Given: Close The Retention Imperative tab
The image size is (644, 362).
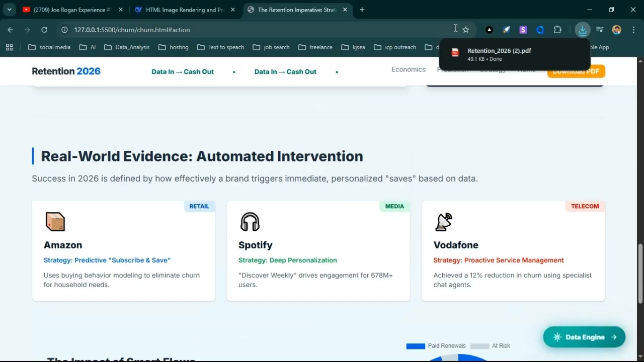Looking at the screenshot, I should click(345, 10).
